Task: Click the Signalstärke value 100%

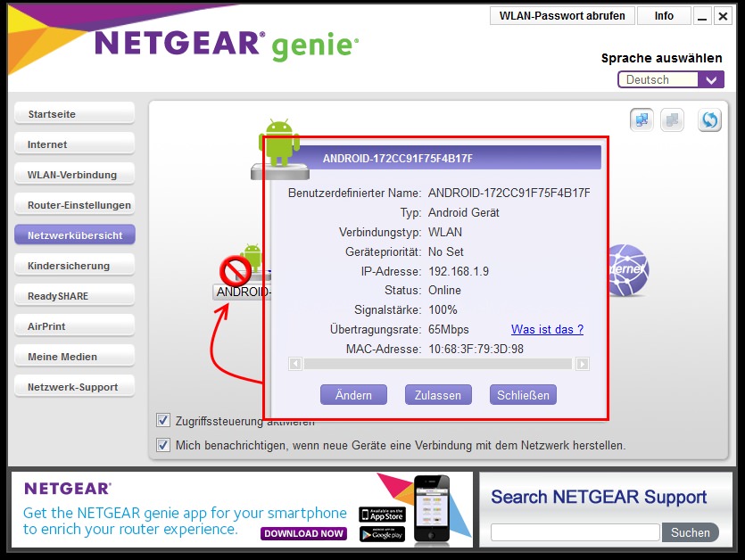Action: click(x=443, y=309)
